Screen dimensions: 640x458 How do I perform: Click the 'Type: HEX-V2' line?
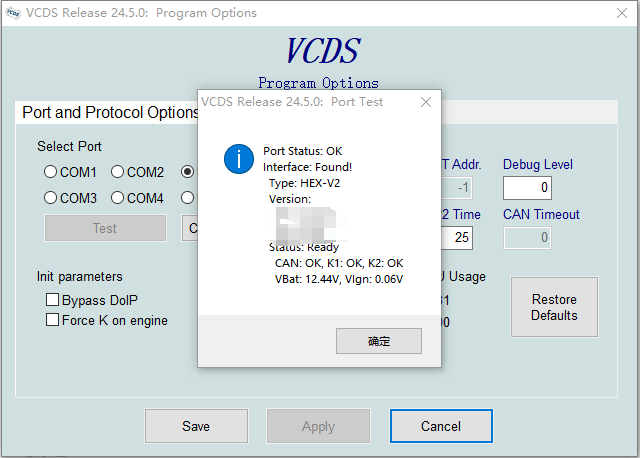coord(304,183)
